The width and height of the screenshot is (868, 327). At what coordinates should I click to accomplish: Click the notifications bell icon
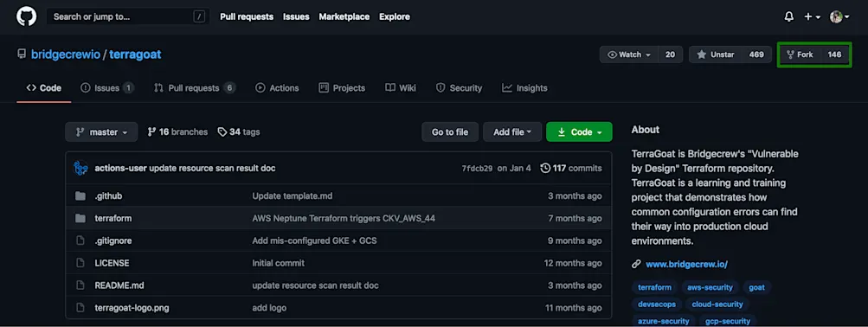click(789, 16)
